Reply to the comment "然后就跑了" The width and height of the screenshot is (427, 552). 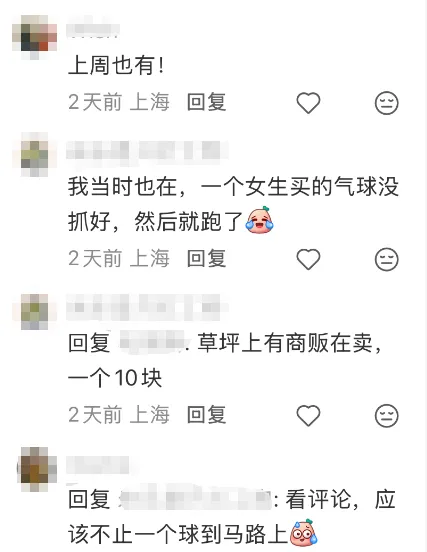(207, 258)
